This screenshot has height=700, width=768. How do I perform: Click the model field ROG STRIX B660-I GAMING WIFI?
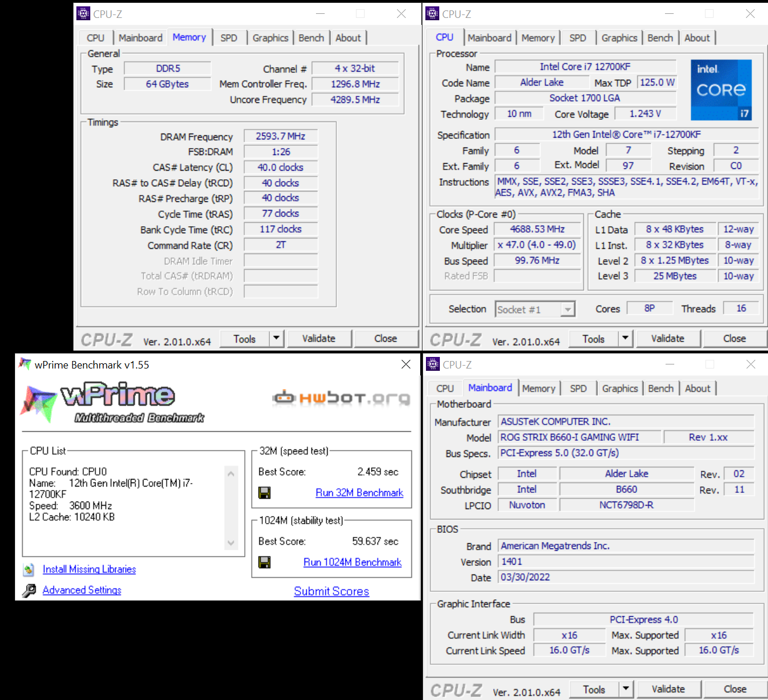click(x=579, y=437)
